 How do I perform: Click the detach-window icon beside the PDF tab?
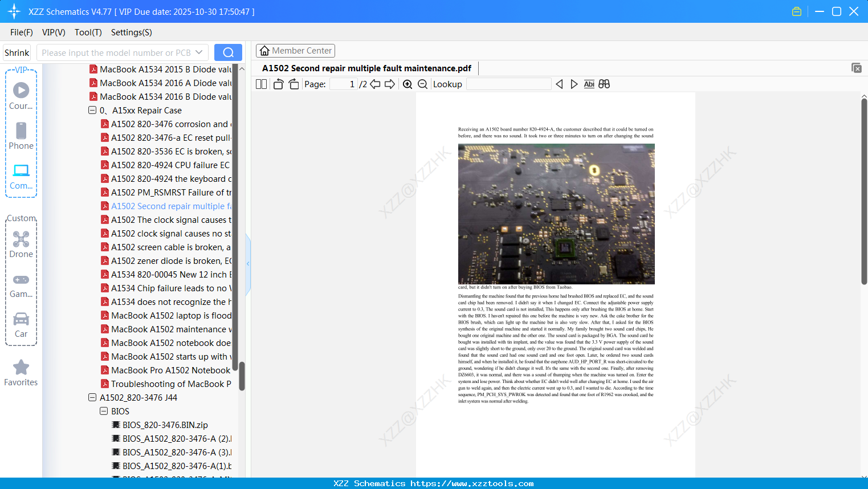click(x=856, y=68)
